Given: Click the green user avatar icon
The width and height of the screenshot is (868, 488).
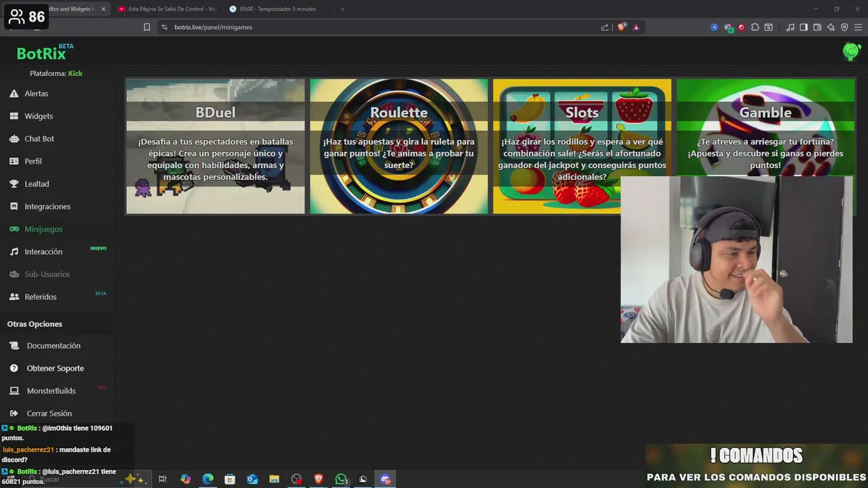Looking at the screenshot, I should click(x=851, y=52).
